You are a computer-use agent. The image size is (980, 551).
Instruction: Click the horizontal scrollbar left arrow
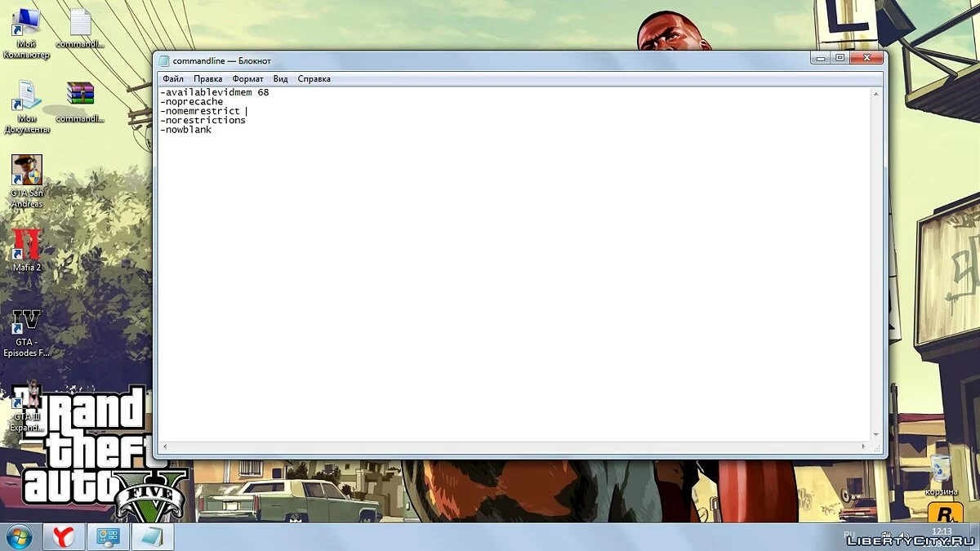coord(164,447)
